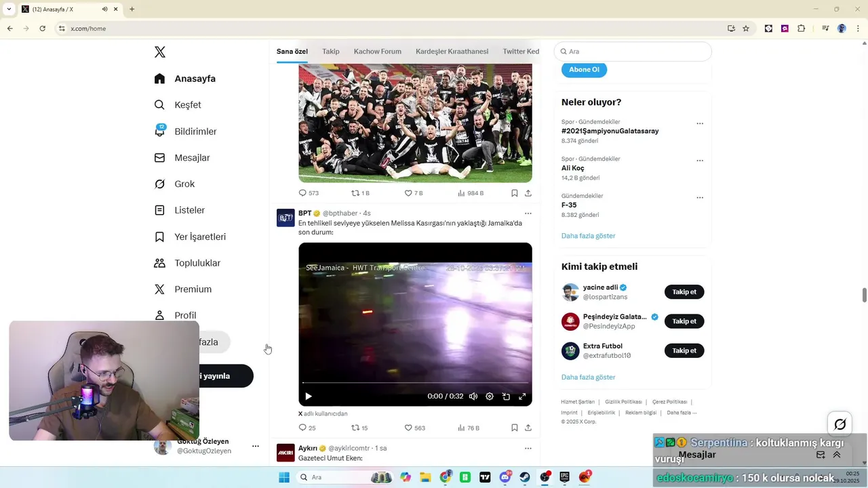Repost BPT post with 15 reposts
868x488 pixels.
tap(359, 428)
